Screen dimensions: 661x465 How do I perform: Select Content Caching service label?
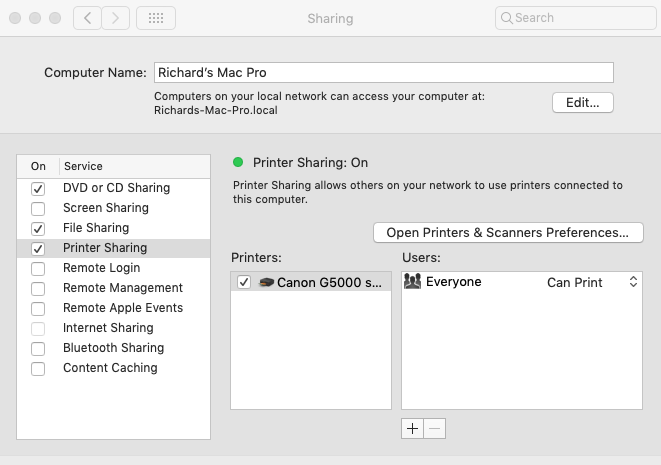110,368
